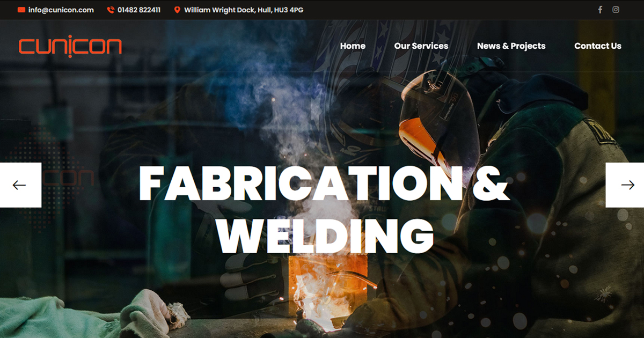Open the Contact Us menu item
This screenshot has width=644, height=338.
[x=598, y=46]
